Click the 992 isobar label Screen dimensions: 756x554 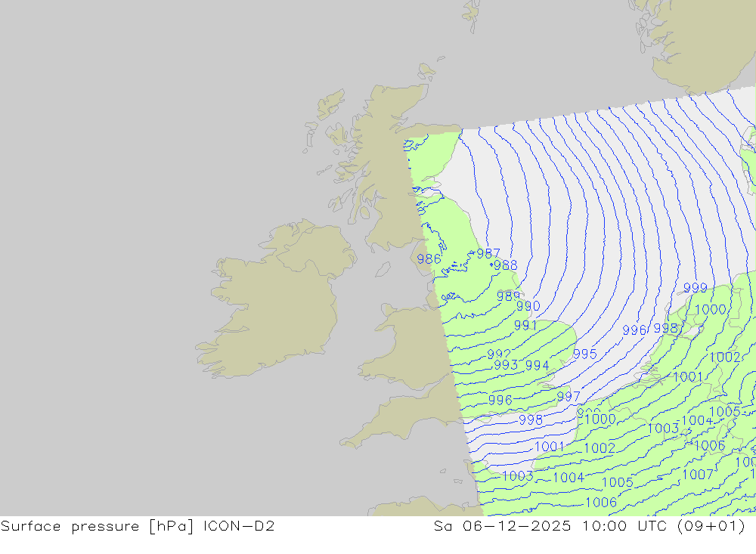coord(498,354)
